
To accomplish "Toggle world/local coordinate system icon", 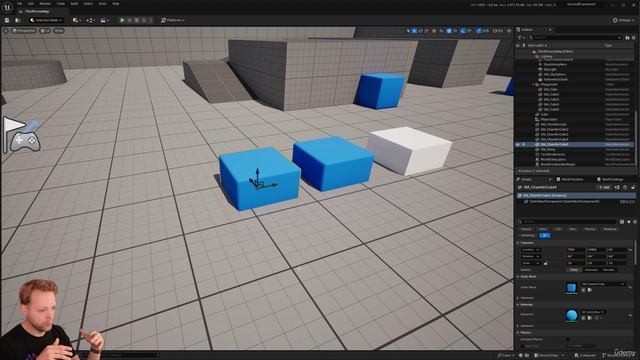I will [x=434, y=31].
